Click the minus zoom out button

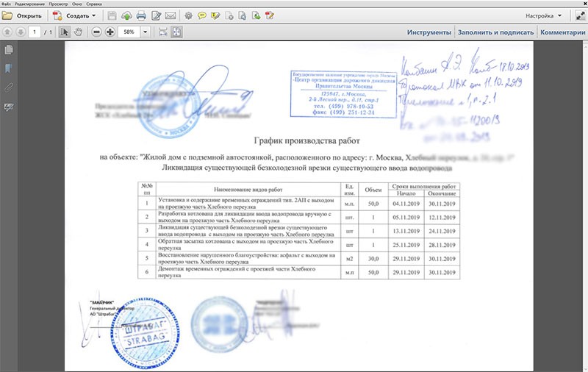(96, 32)
